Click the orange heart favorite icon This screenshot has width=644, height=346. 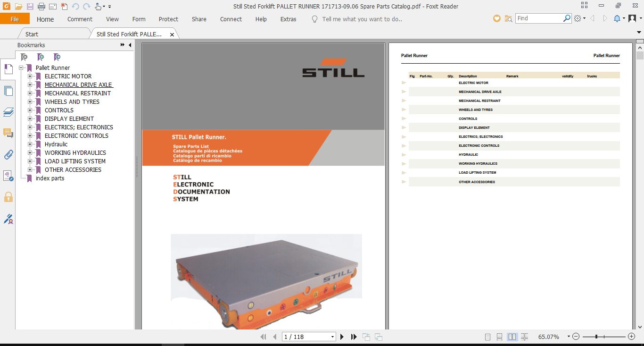click(496, 18)
